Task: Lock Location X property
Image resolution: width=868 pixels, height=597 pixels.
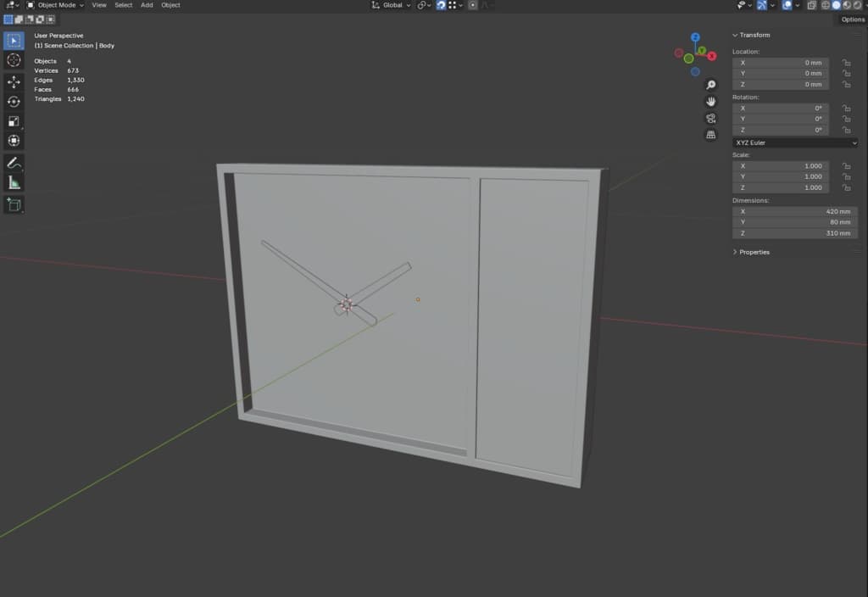Action: point(847,63)
